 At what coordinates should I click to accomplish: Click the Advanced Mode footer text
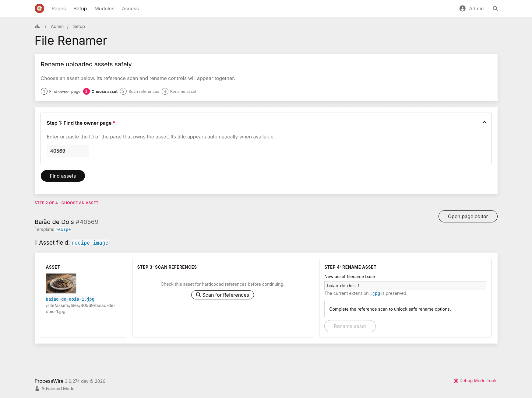tap(58, 389)
